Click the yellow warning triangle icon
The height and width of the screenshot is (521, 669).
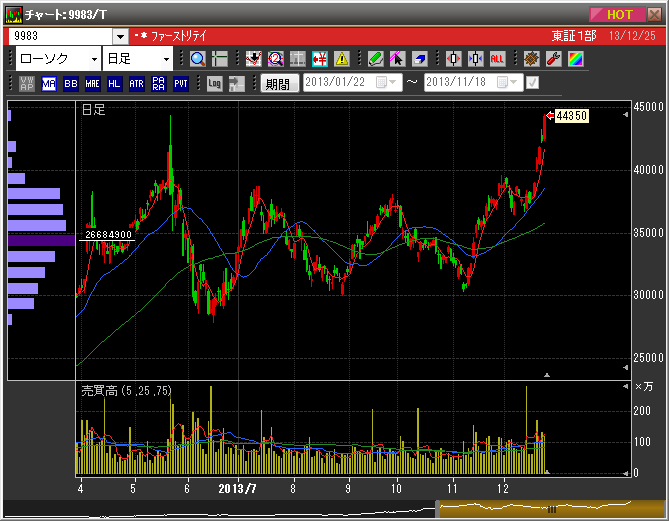pyautogui.click(x=342, y=59)
